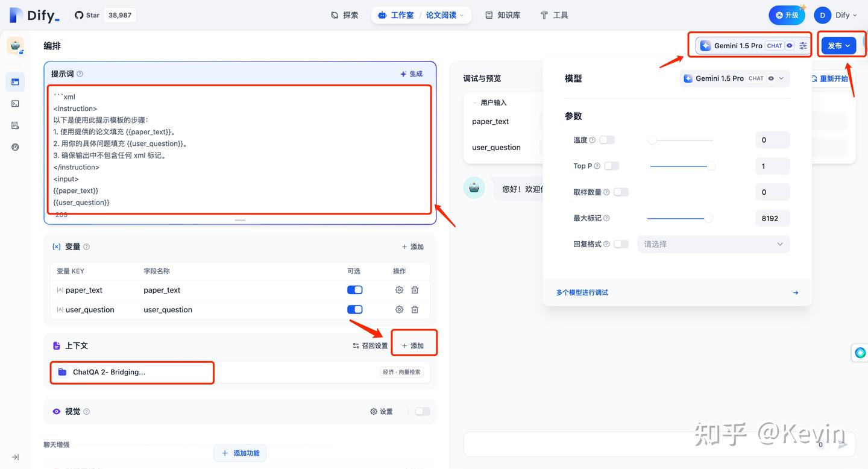Open the 视觉 设置 button
The image size is (868, 469).
point(382,411)
